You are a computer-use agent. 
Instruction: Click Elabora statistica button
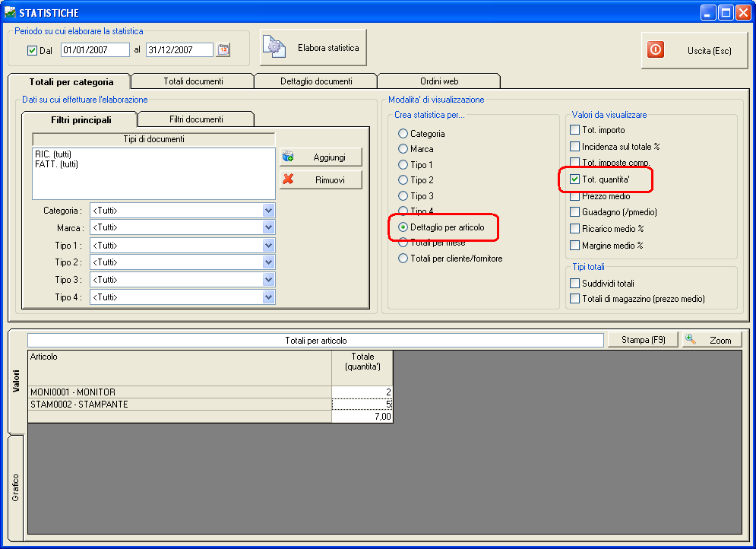(313, 47)
